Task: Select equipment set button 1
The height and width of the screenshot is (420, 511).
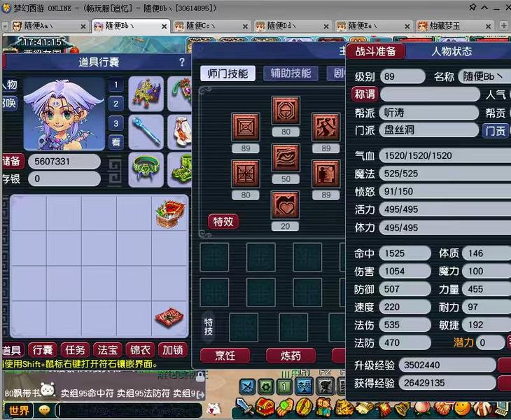Action: tap(116, 85)
